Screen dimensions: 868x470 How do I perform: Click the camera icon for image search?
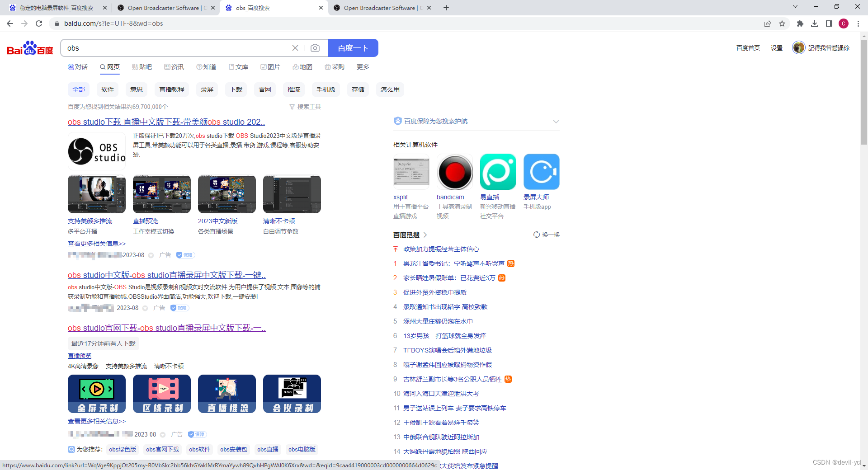tap(315, 48)
